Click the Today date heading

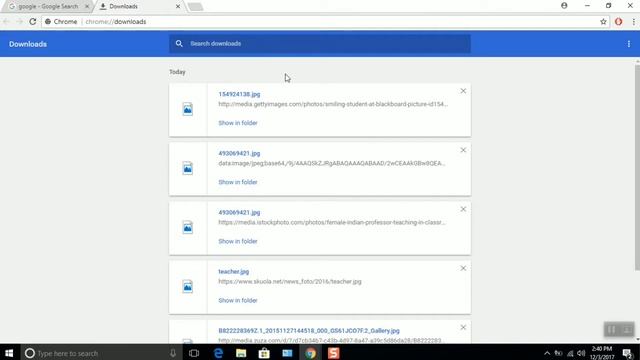[177, 72]
